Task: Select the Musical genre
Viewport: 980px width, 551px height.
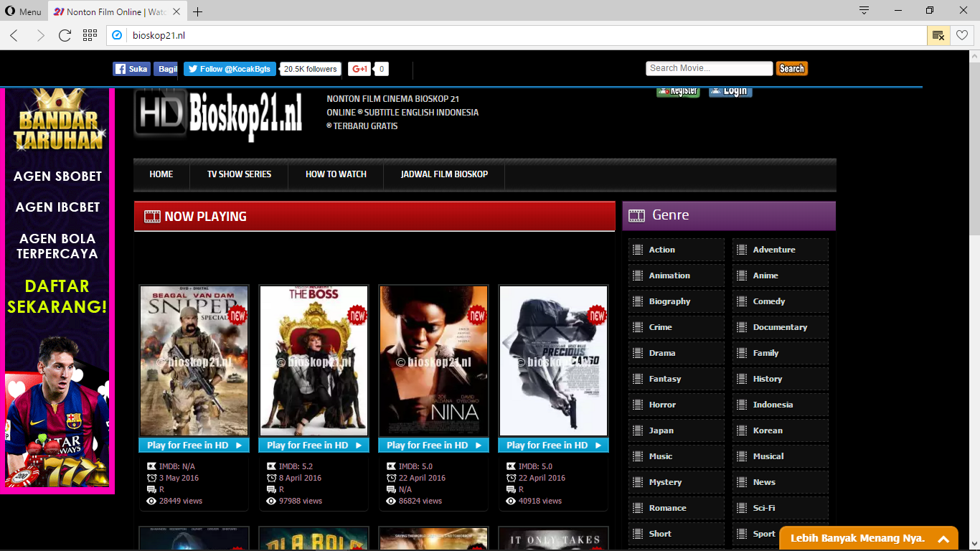Action: [781, 456]
